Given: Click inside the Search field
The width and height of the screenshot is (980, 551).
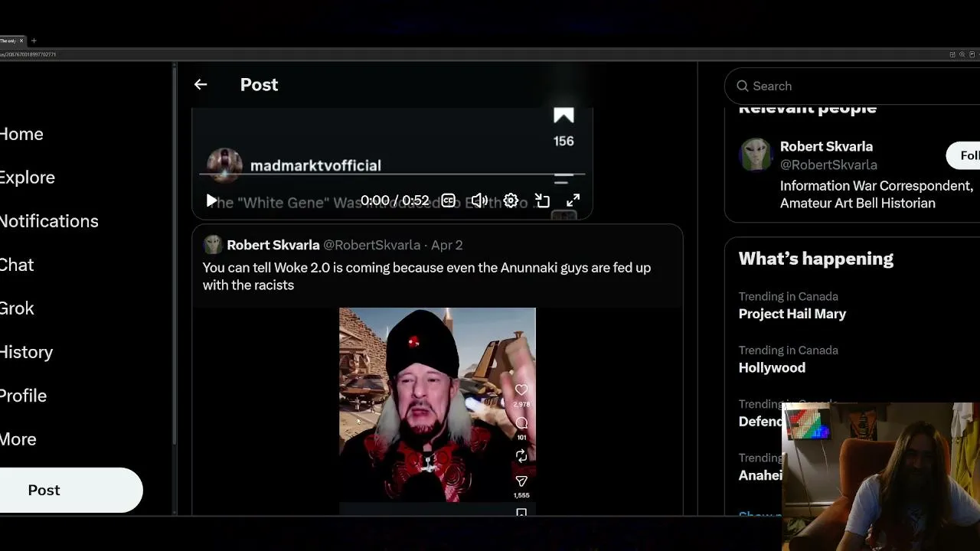Looking at the screenshot, I should pyautogui.click(x=852, y=86).
